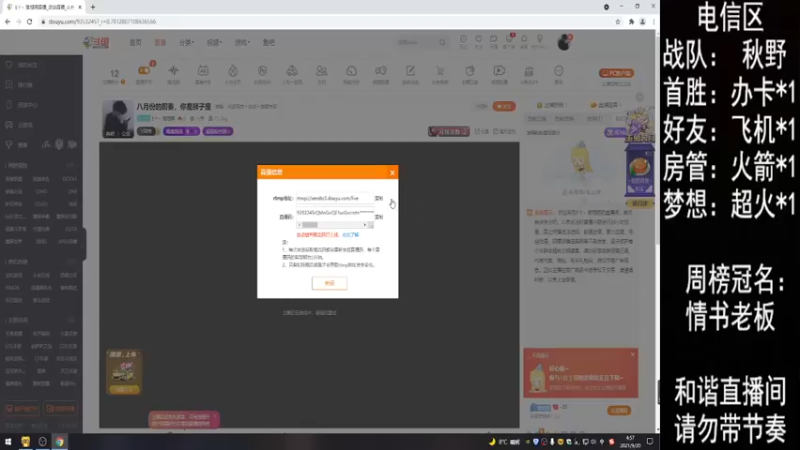
Task: Expand the 视频 dropdown in navigation
Action: click(x=214, y=43)
